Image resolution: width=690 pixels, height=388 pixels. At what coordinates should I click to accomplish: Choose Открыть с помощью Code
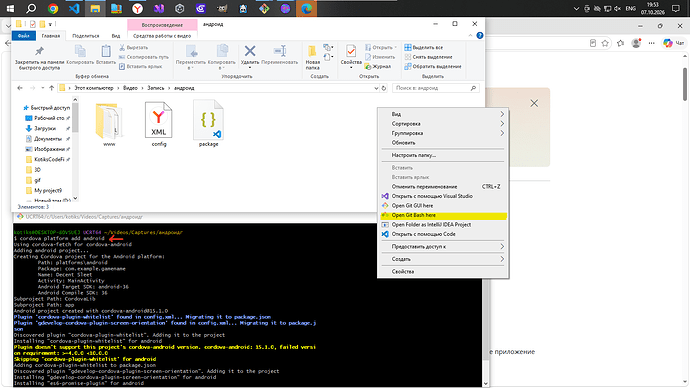[444, 234]
